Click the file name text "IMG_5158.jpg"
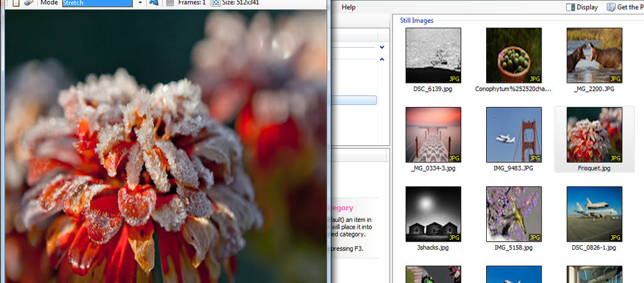The height and width of the screenshot is (283, 644). (513, 248)
